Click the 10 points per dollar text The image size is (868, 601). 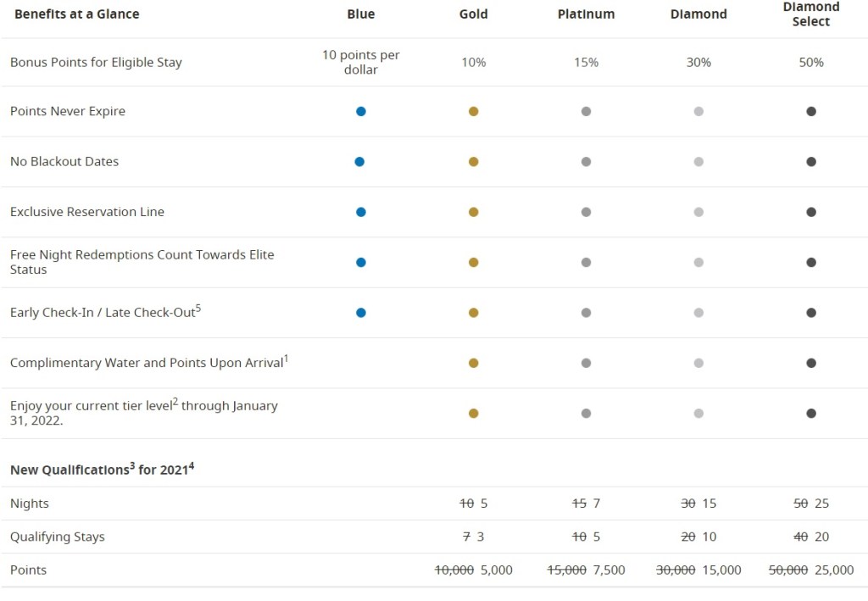click(361, 62)
